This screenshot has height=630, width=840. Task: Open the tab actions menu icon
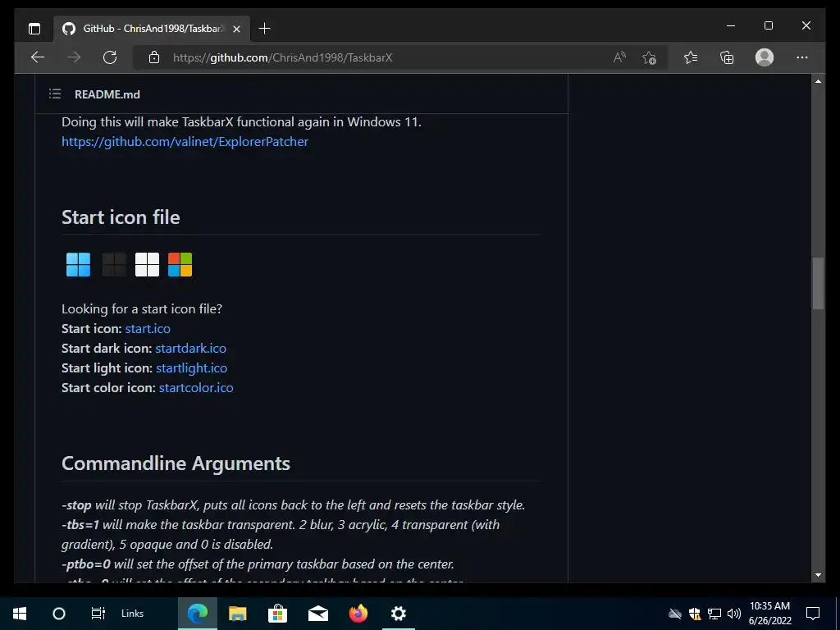[34, 29]
